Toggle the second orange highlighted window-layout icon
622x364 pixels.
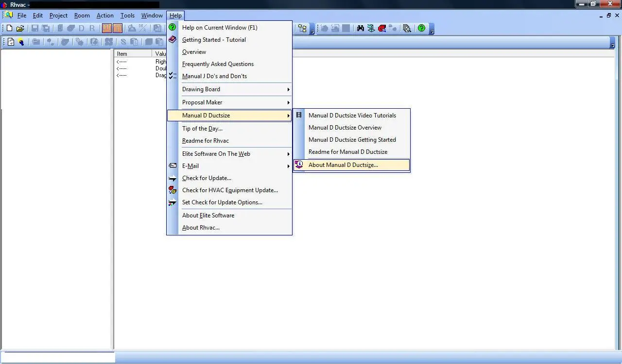click(117, 29)
